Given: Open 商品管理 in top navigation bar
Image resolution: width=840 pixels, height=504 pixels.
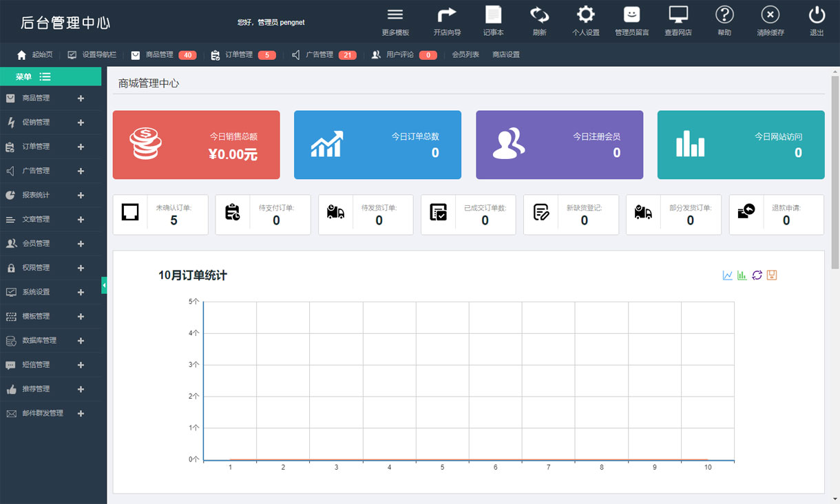Looking at the screenshot, I should (x=159, y=55).
